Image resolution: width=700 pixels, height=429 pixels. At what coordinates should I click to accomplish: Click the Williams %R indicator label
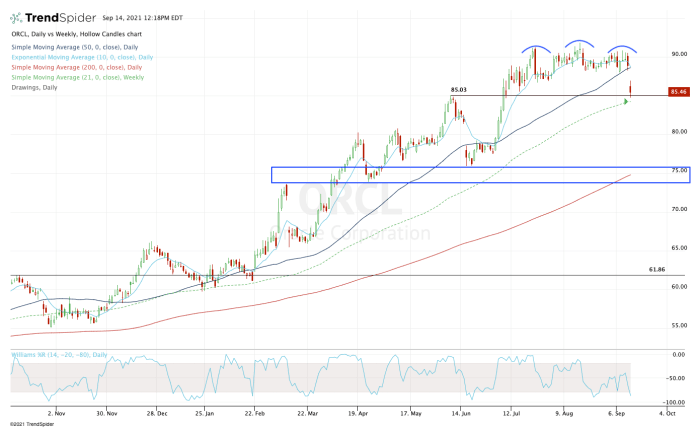(x=59, y=355)
